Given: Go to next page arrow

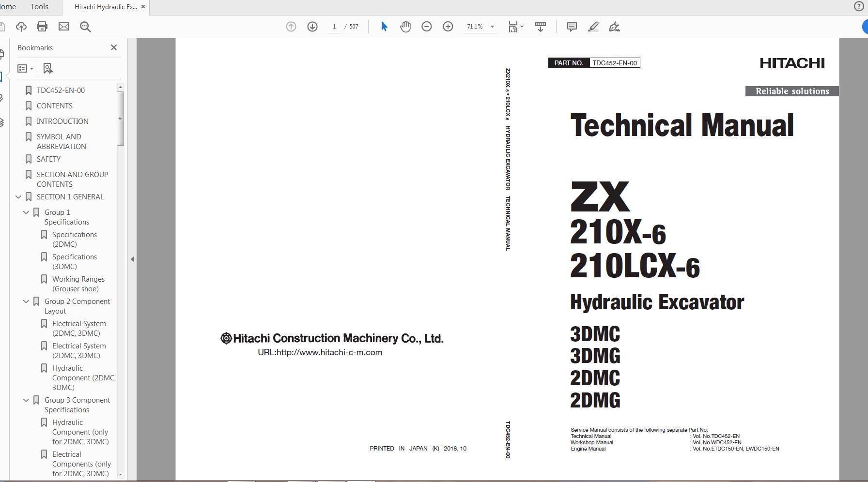Looking at the screenshot, I should (x=312, y=27).
